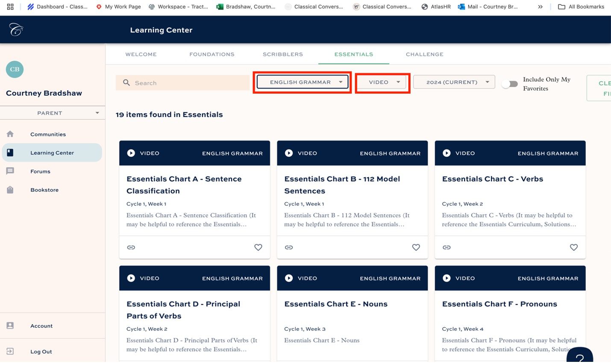
Task: Click the link icon on Essentials Chart A card
Action: pos(131,247)
